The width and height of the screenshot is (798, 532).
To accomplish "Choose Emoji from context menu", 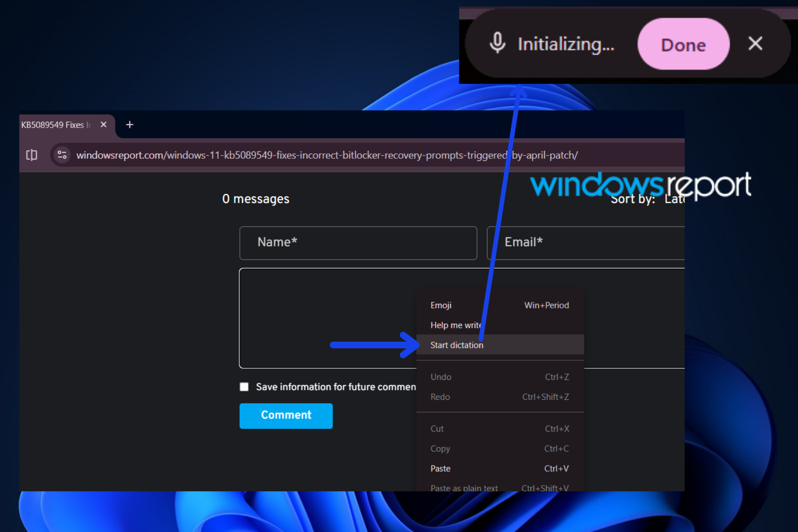I will coord(500,305).
